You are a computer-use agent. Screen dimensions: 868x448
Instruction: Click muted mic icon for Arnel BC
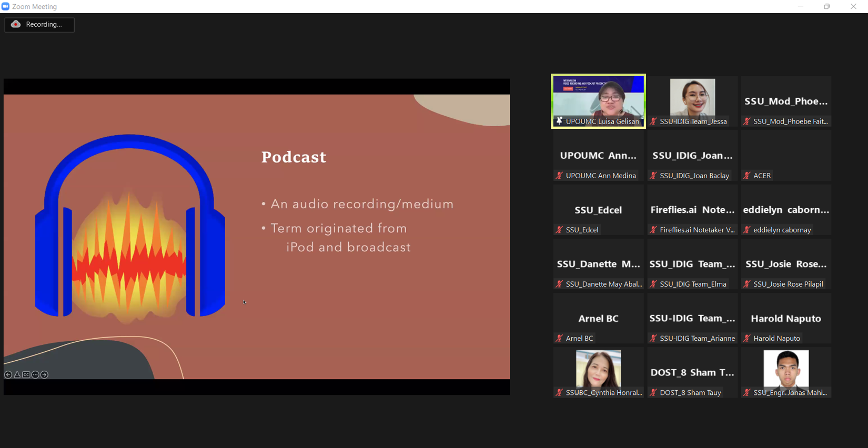pyautogui.click(x=559, y=339)
